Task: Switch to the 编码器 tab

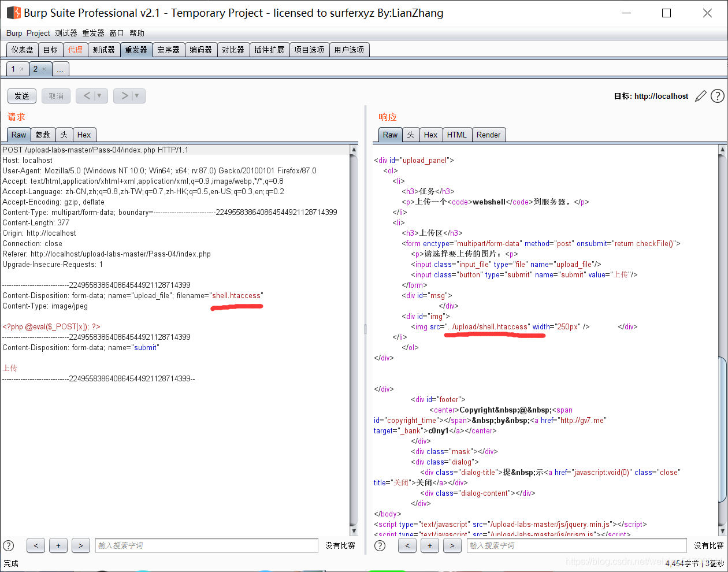Action: click(x=201, y=50)
